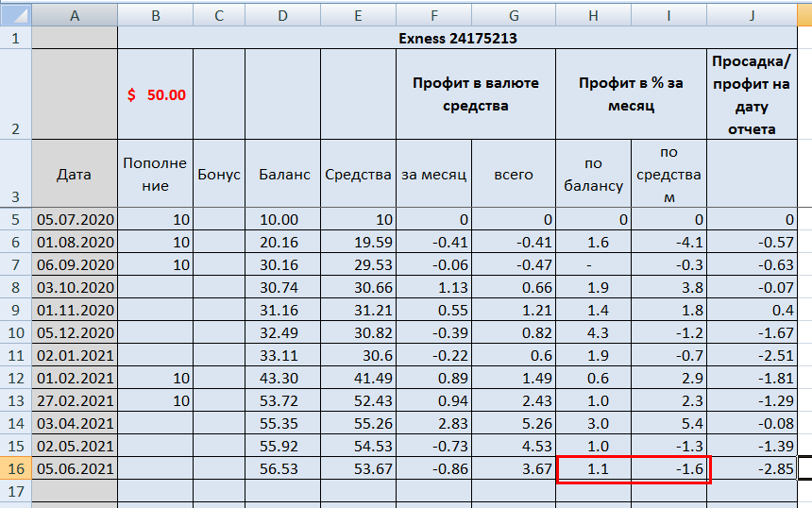Click the 'Баланс' header cell
Viewport: 812px width, 508px height.
[282, 174]
